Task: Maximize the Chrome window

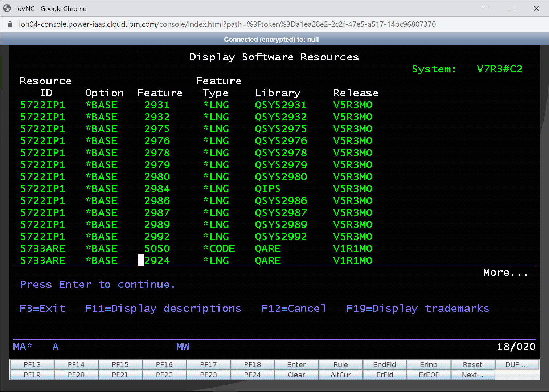Action: 511,8
